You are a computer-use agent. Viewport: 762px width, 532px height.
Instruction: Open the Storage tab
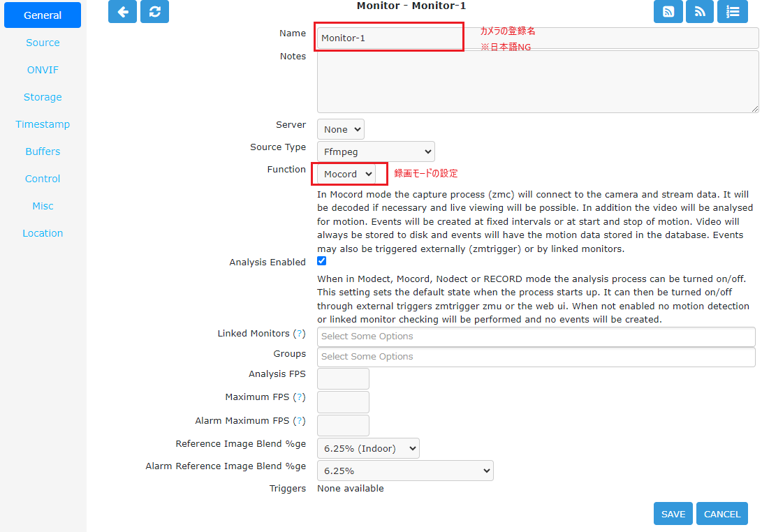tap(43, 97)
